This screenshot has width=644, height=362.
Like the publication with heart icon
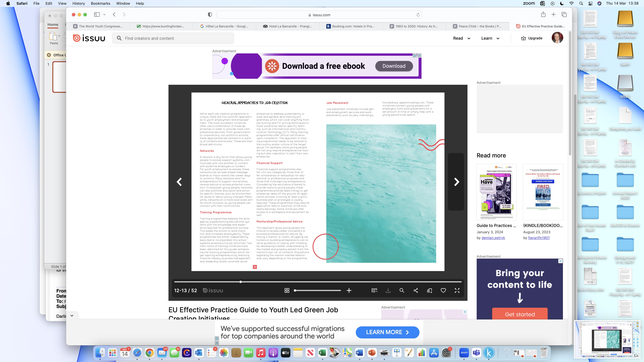[443, 290]
